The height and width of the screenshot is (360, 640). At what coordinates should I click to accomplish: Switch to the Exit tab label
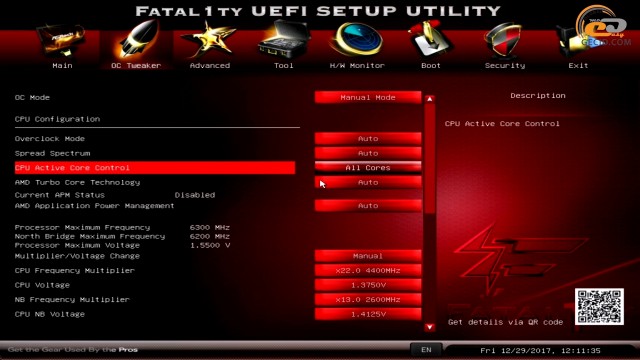coord(578,65)
